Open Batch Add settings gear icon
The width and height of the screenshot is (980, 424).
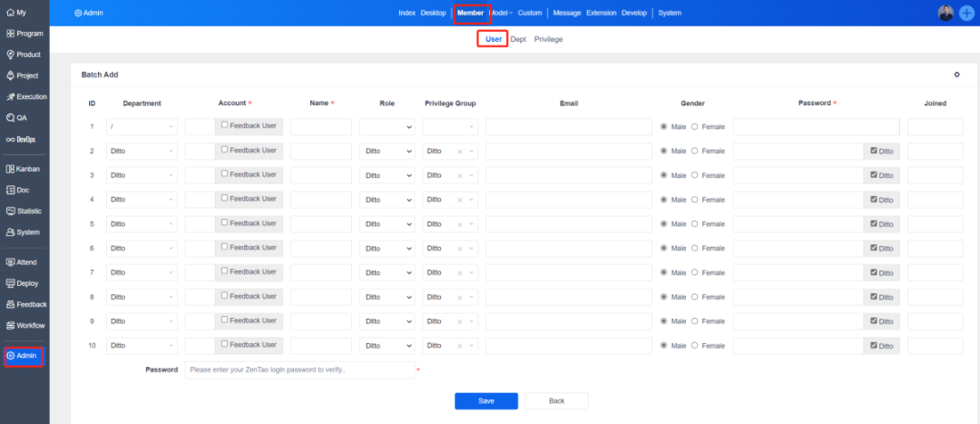[956, 74]
